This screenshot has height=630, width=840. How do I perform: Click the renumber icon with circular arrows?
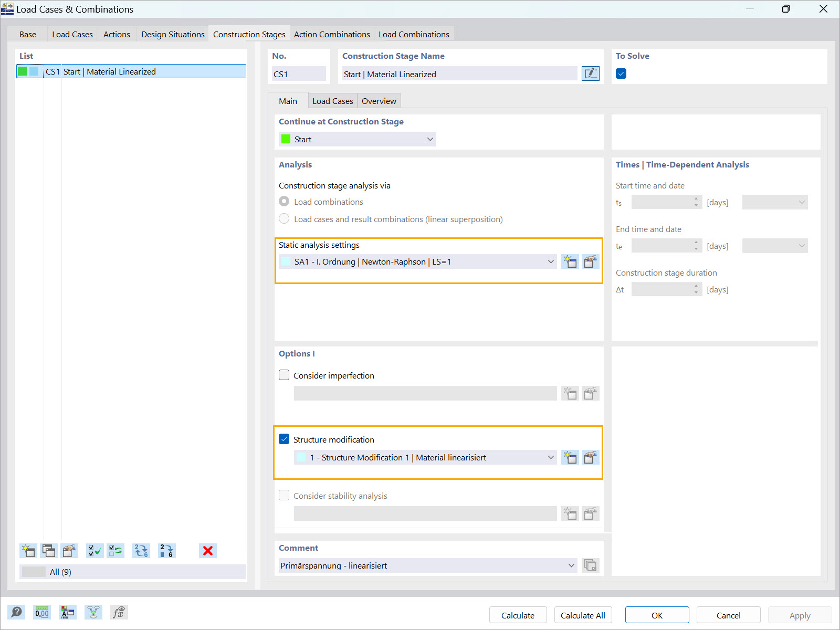141,551
